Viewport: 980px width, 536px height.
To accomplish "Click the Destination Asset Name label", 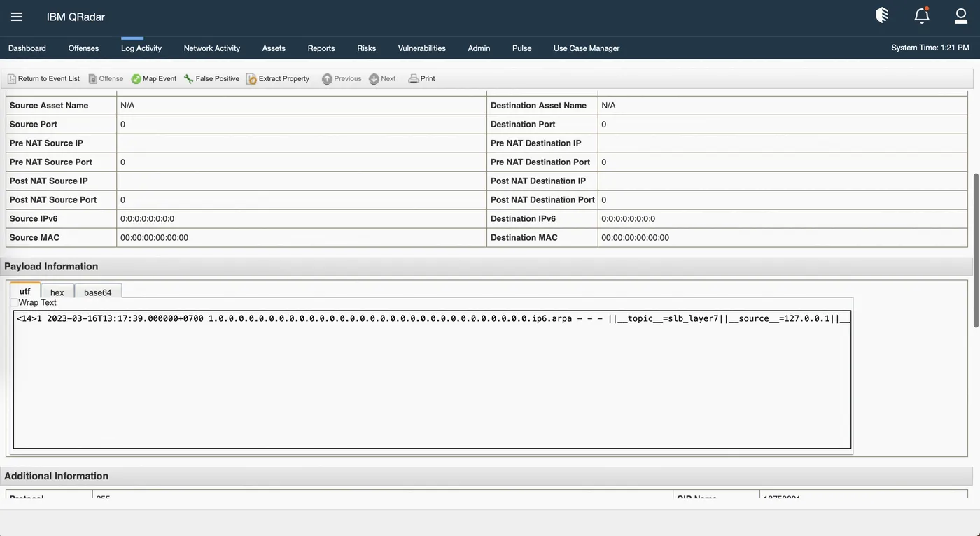I will (538, 106).
